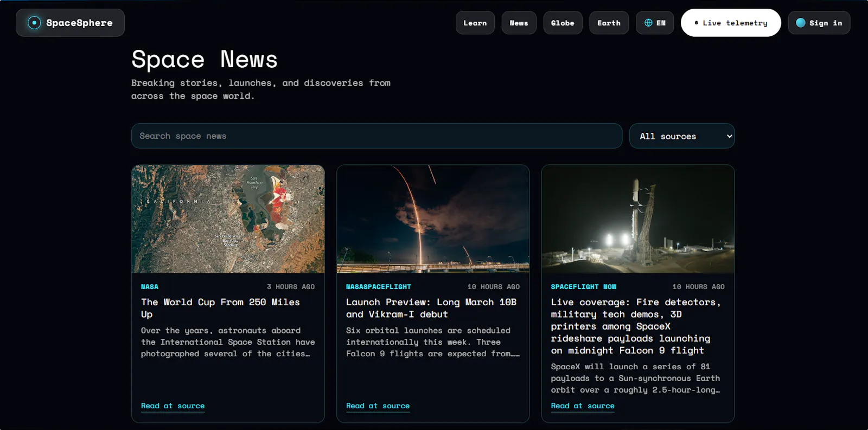
Task: Click the 10 HOURS AGO timestamp on the NASASPACEFLIGHT card
Action: [x=494, y=287]
